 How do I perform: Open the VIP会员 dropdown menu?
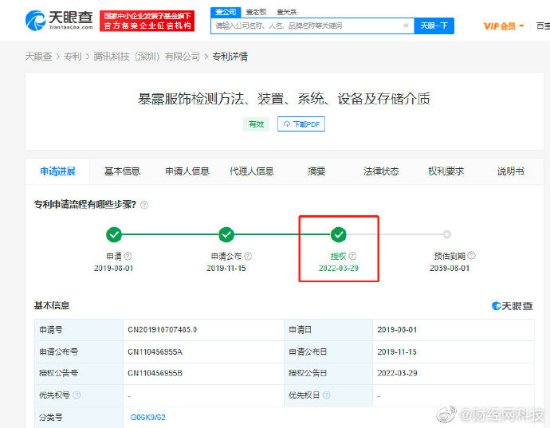[x=503, y=26]
